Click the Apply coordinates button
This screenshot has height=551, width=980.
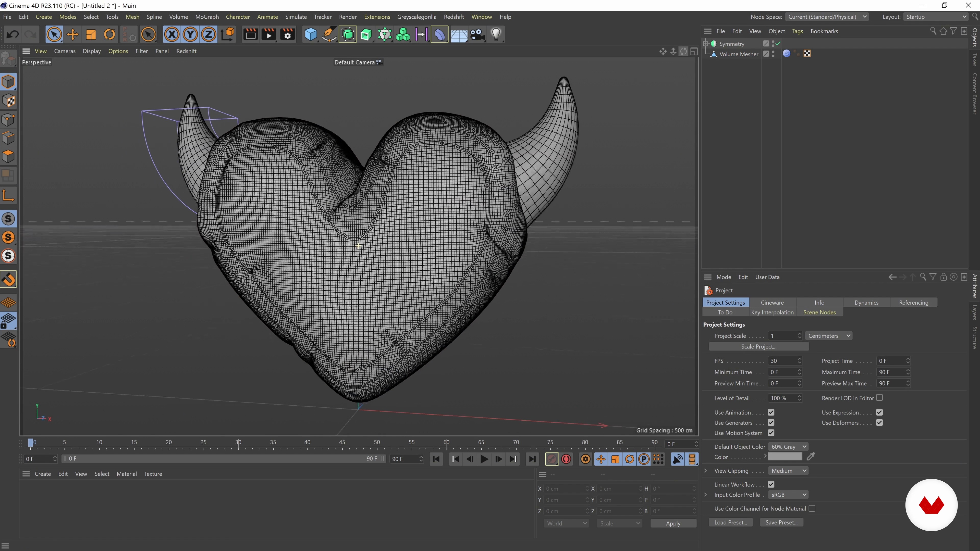[x=673, y=524]
